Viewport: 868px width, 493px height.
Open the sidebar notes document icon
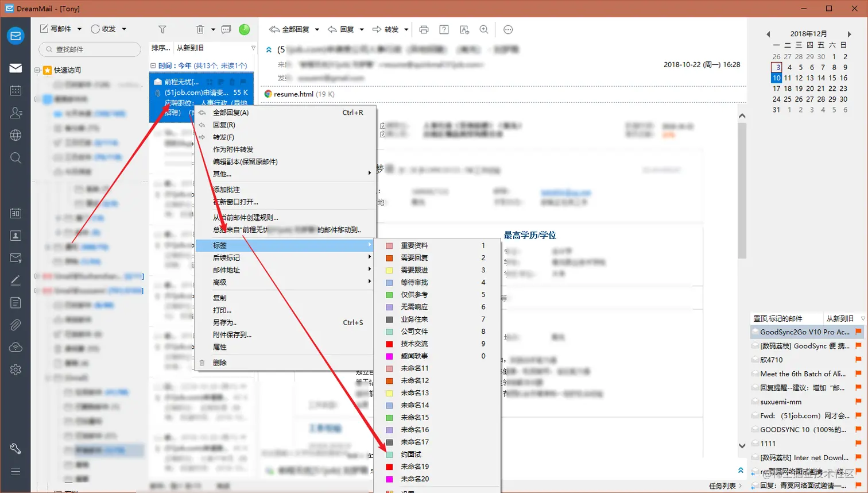point(15,303)
